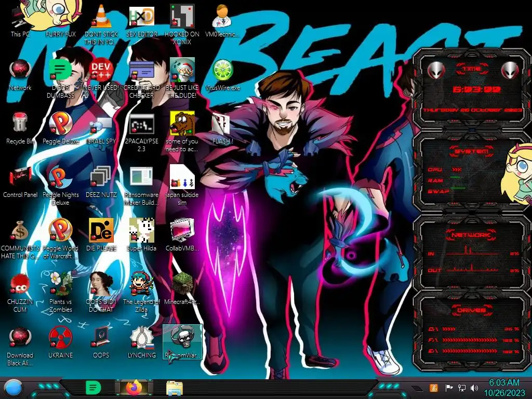Click the 10/26/2023 date on taskbar
532x399 pixels.
[x=504, y=393]
